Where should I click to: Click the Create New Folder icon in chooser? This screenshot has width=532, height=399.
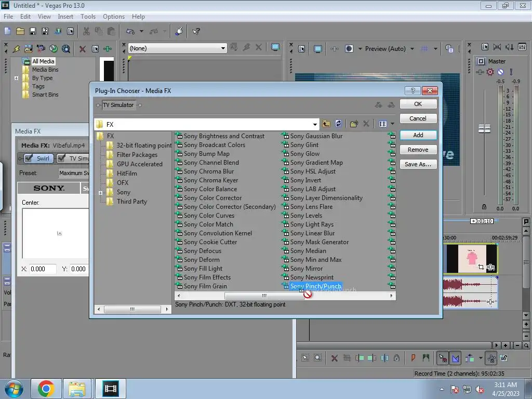(354, 124)
